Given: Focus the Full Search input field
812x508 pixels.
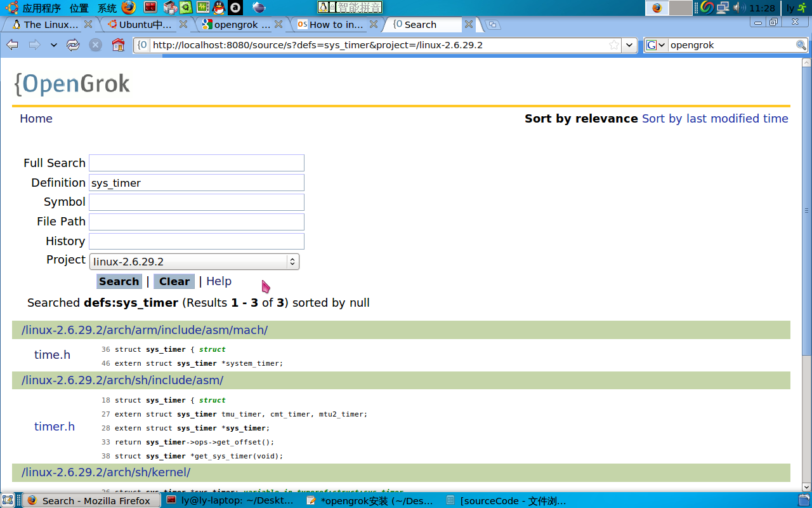Looking at the screenshot, I should tap(197, 163).
